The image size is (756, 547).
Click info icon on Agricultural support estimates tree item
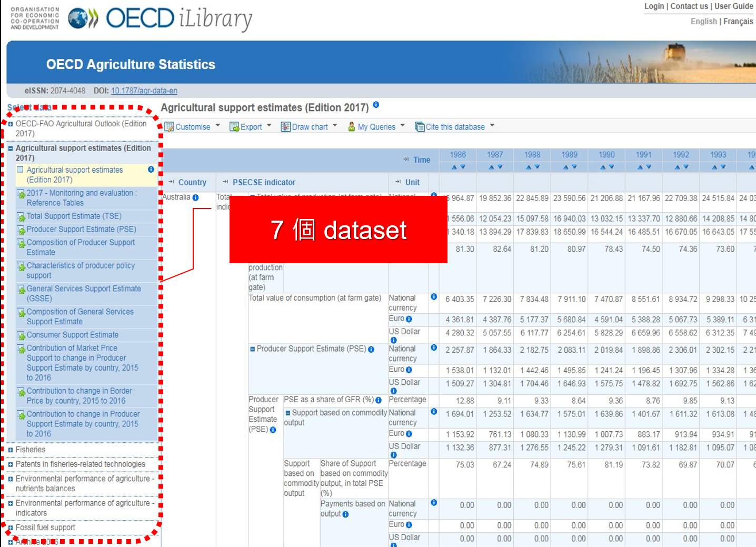[151, 170]
